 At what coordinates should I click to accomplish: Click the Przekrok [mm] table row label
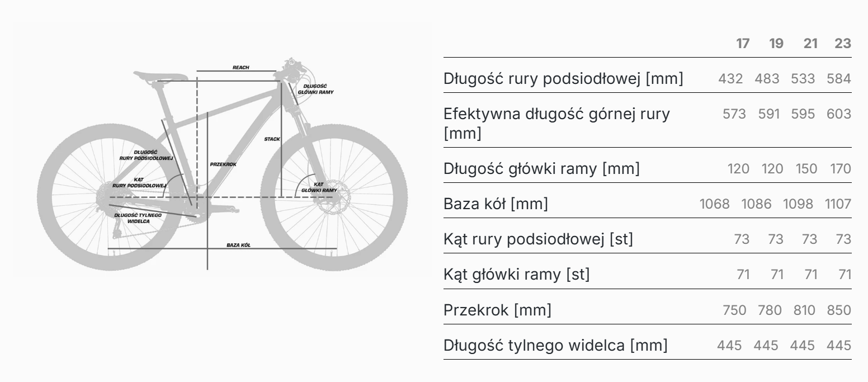pyautogui.click(x=497, y=310)
